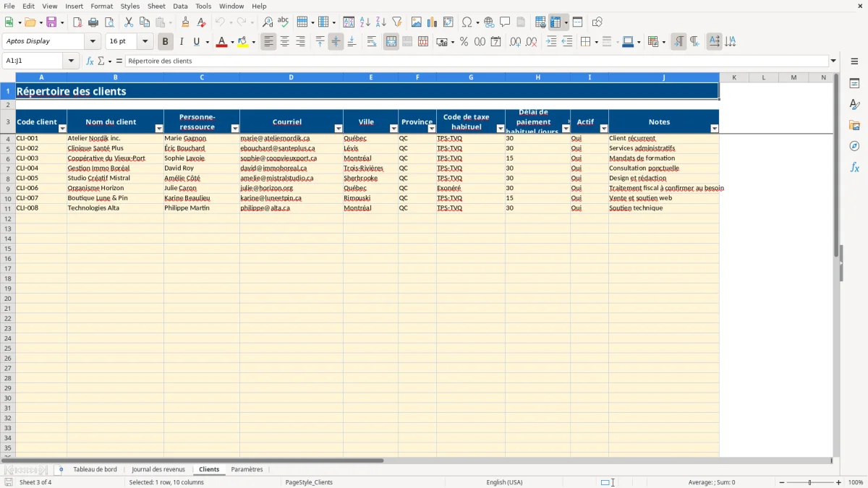The width and height of the screenshot is (868, 488).
Task: Toggle Freeze Rows and Columns
Action: pyautogui.click(x=556, y=22)
